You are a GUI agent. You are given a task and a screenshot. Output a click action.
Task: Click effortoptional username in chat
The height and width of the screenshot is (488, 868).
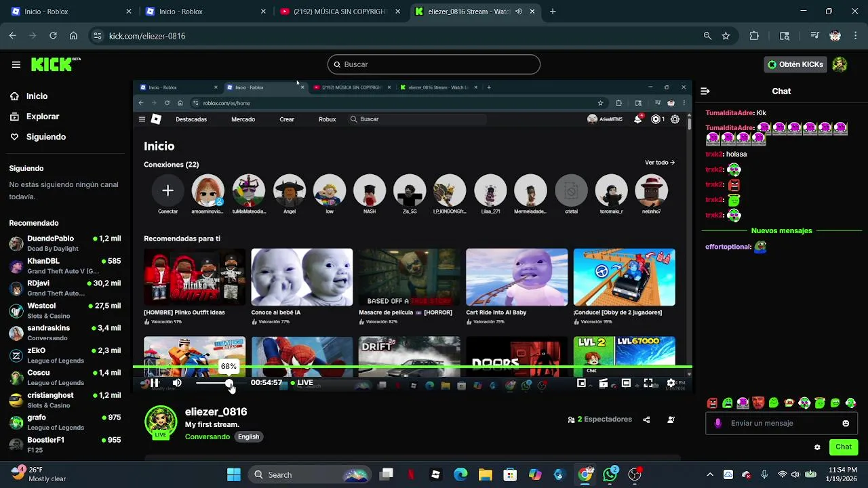pos(728,247)
